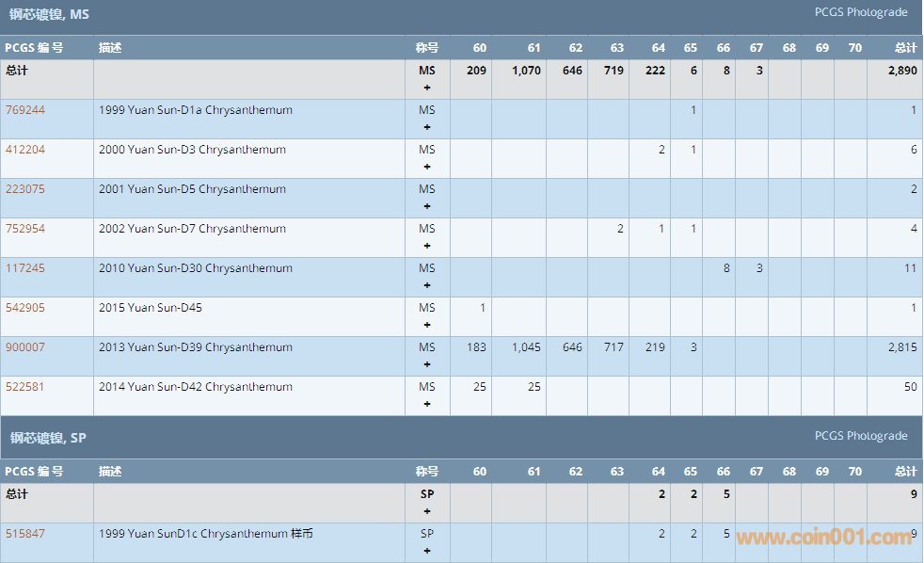924x563 pixels.
Task: Expand plus for 1999 Yuan Sun-D1a Chrysanthemum row
Action: [x=427, y=127]
